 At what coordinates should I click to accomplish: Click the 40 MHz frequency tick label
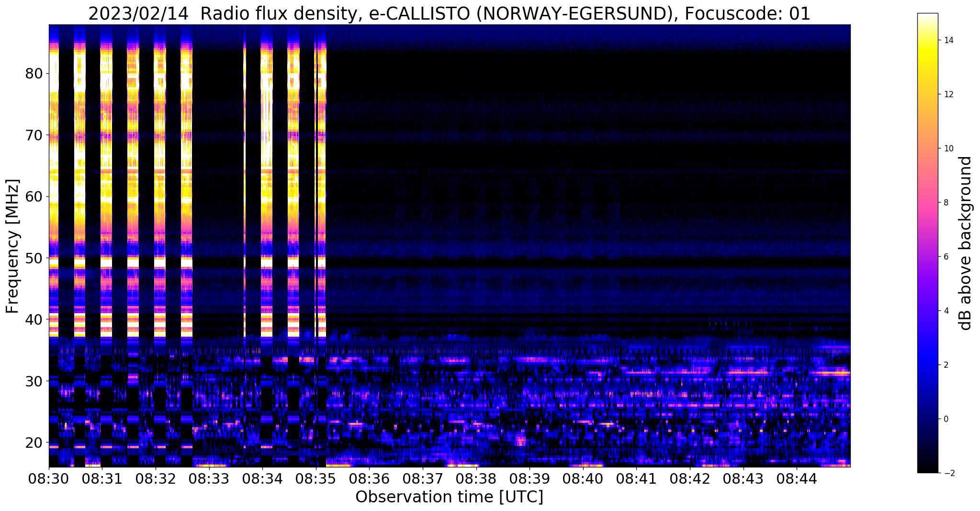point(34,319)
